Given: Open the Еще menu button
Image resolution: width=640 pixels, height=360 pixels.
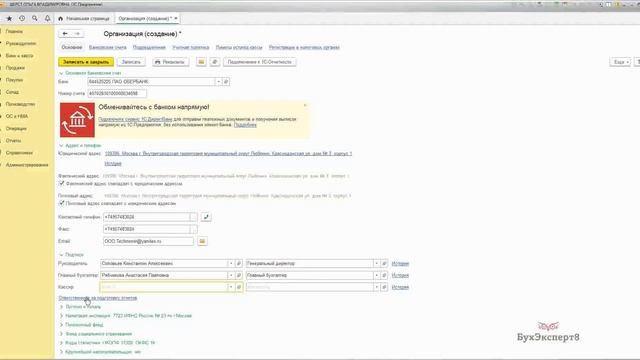Looking at the screenshot, I should click(x=620, y=62).
